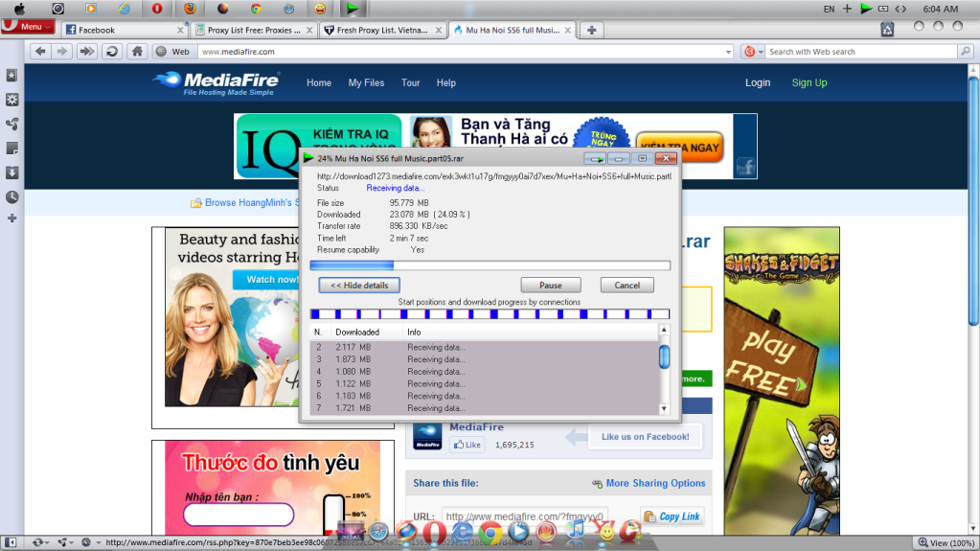Click the Like button under MediaFire
The image size is (980, 551).
[x=467, y=445]
